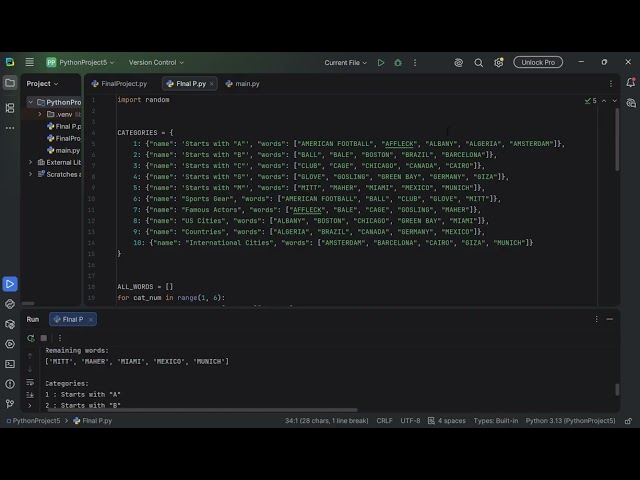
Task: Open Current File run configuration dropdown
Action: 345,62
